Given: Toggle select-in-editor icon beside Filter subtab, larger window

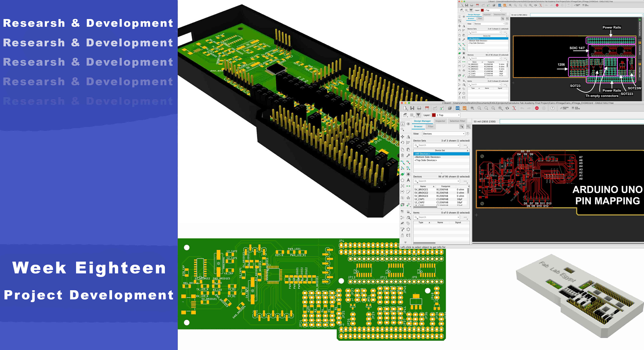Looking at the screenshot, I should point(462,127).
